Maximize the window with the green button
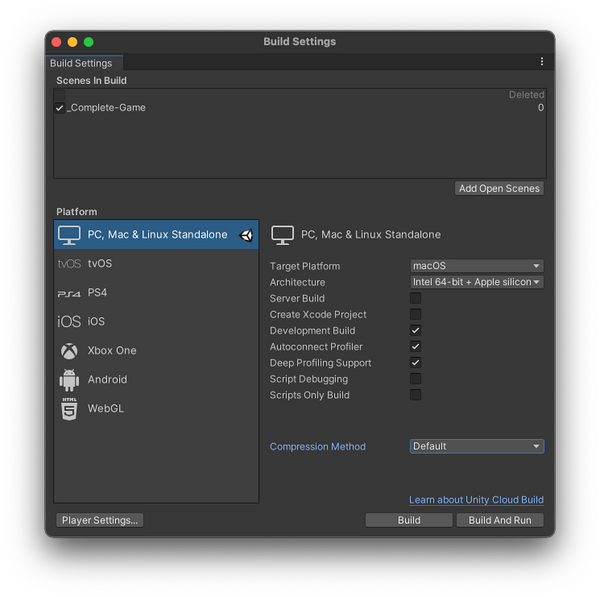600x597 pixels. pos(89,42)
